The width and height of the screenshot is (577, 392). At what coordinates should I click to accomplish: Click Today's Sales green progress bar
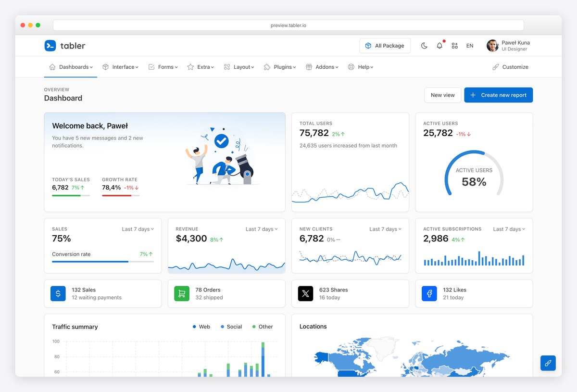[71, 195]
